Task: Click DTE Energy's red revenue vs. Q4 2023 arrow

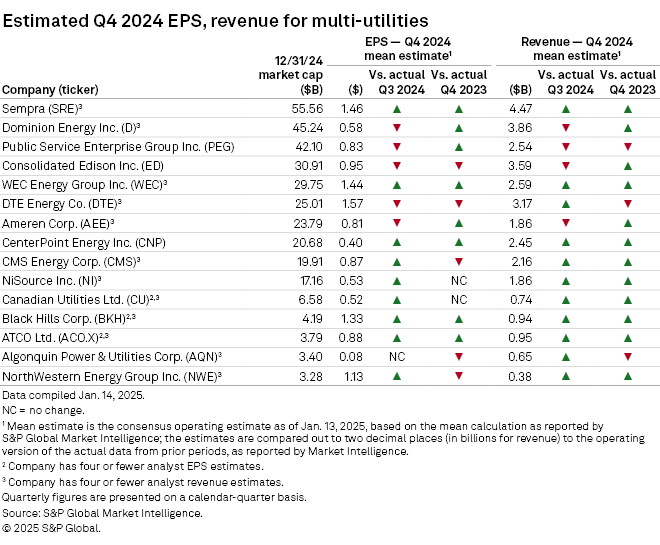Action: click(x=627, y=203)
